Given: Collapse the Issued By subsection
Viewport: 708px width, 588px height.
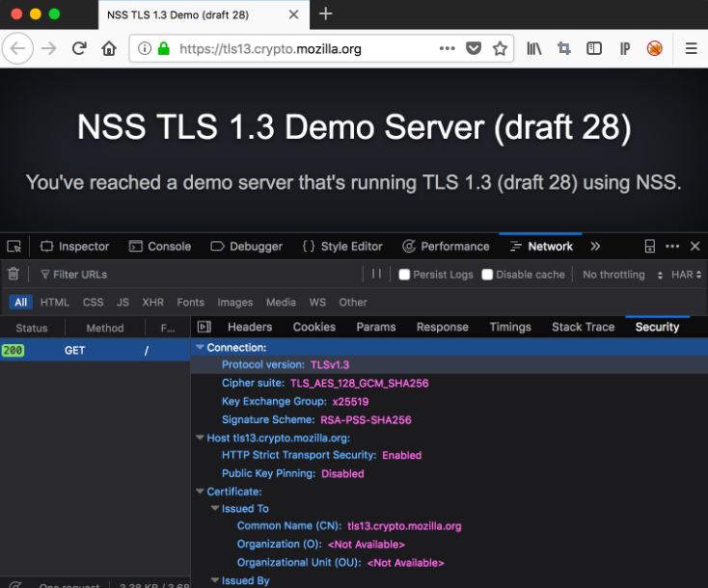Looking at the screenshot, I should (215, 580).
